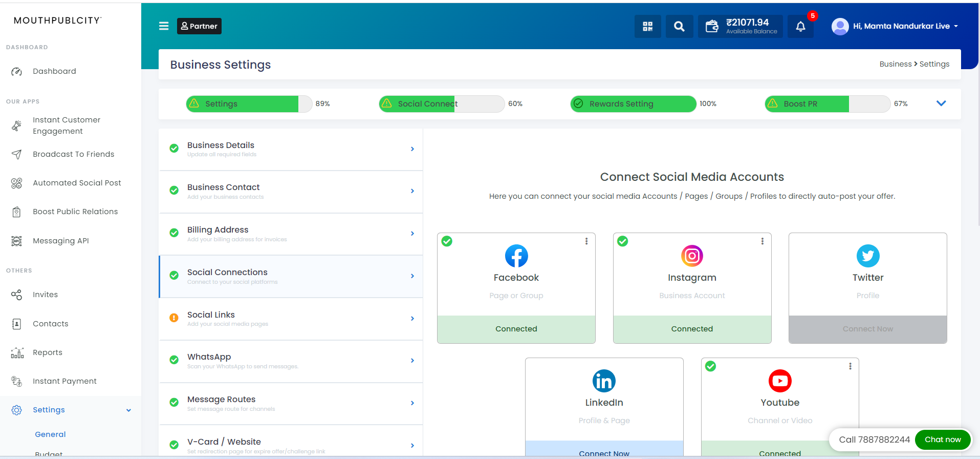Image resolution: width=980 pixels, height=459 pixels.
Task: Open Instagram card three-dot menu
Action: click(762, 241)
